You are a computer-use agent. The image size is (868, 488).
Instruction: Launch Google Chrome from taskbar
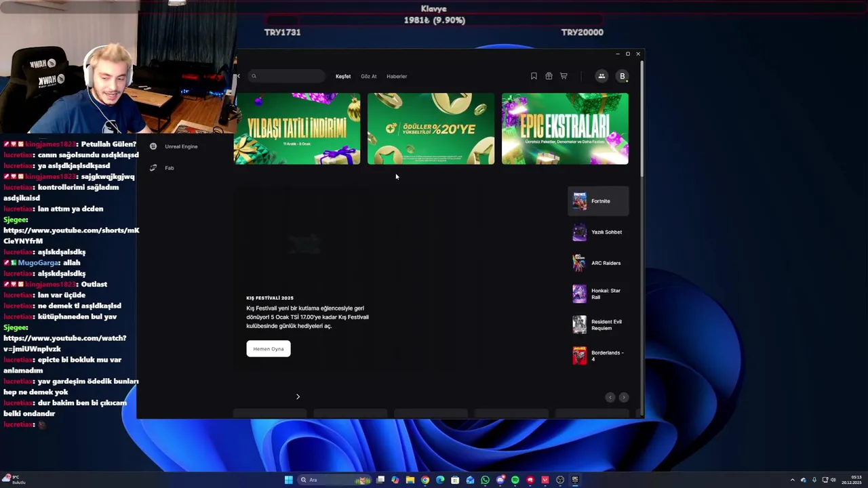(x=425, y=480)
